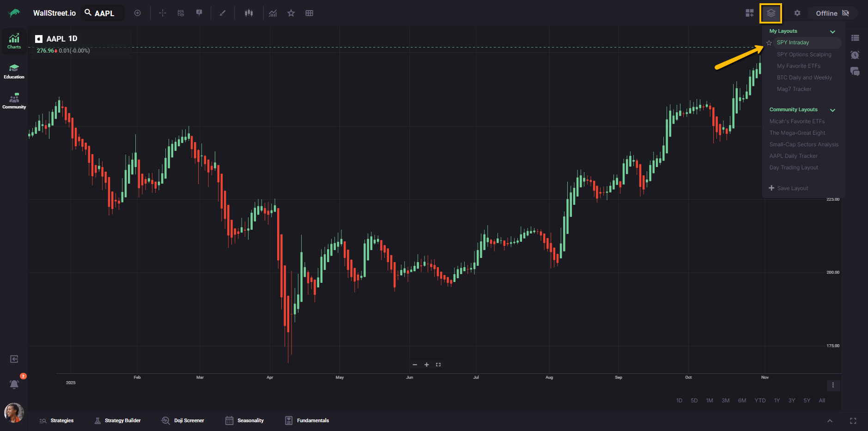Star the SPY Intraday layout

[x=769, y=43]
